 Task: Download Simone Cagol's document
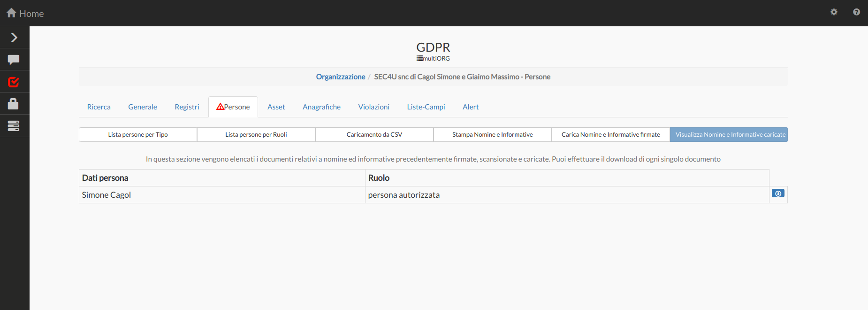pos(778,194)
